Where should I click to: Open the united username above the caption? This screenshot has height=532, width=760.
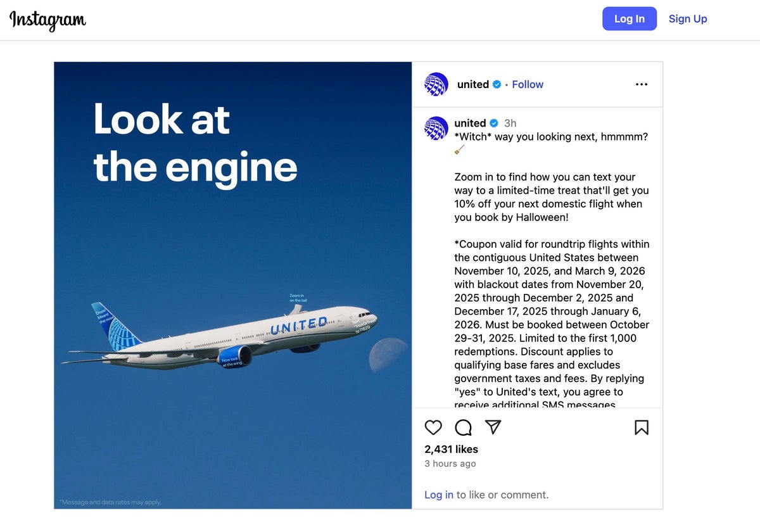pos(469,122)
